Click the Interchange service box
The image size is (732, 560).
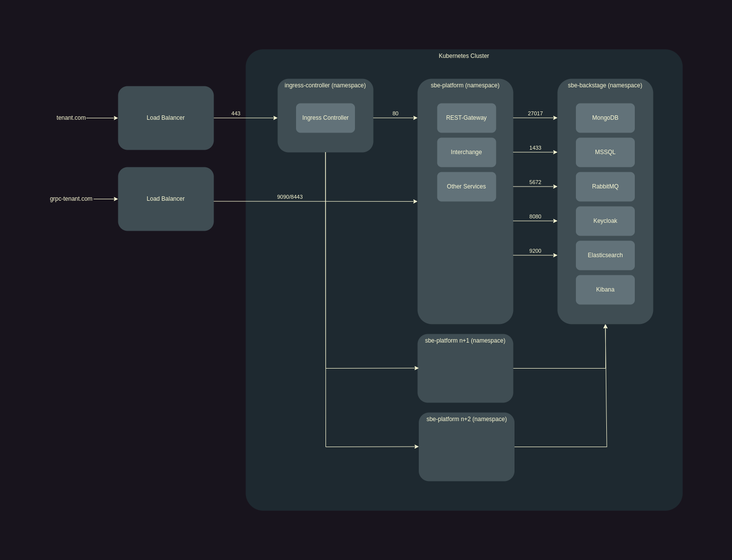click(466, 152)
